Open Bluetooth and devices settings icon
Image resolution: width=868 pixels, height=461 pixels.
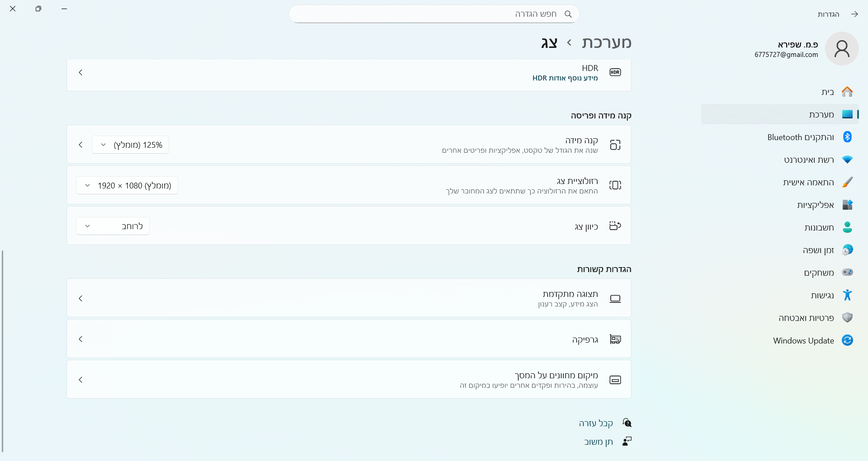coord(847,137)
